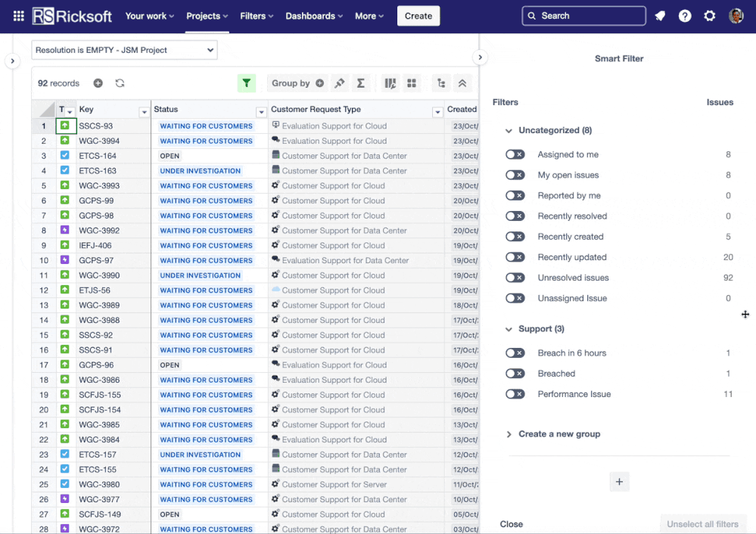Click the pin columns icon

point(340,83)
